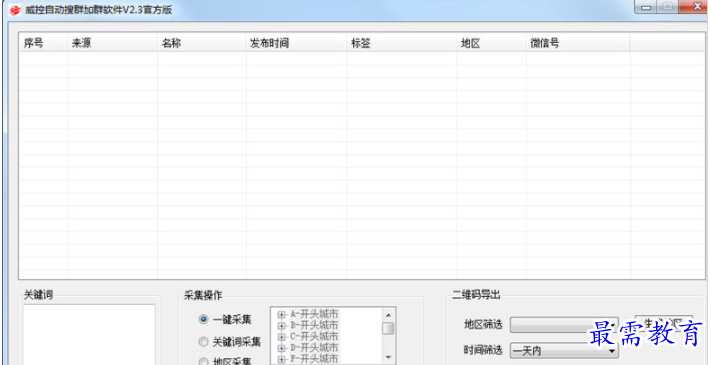711x365 pixels.
Task: Click the city list scrollbar thumb
Action: point(389,328)
